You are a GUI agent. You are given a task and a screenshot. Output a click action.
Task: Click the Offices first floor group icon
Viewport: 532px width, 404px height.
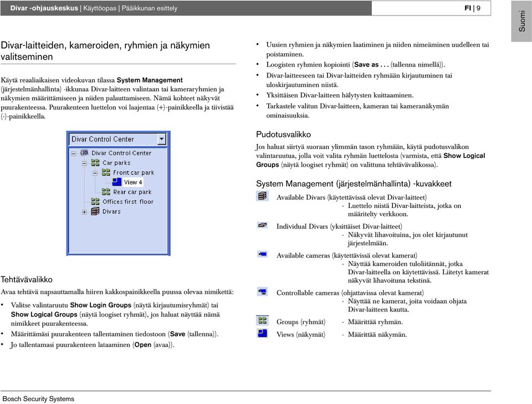95,202
